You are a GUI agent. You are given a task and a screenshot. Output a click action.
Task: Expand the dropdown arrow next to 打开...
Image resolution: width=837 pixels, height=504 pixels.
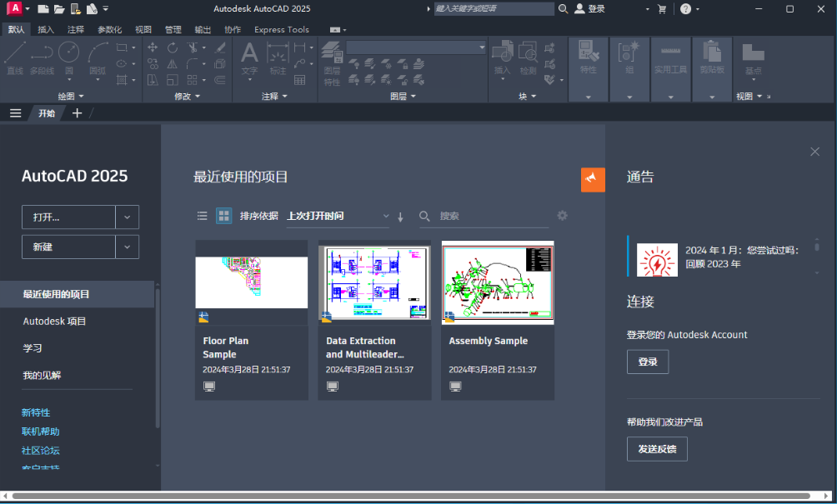(x=127, y=217)
